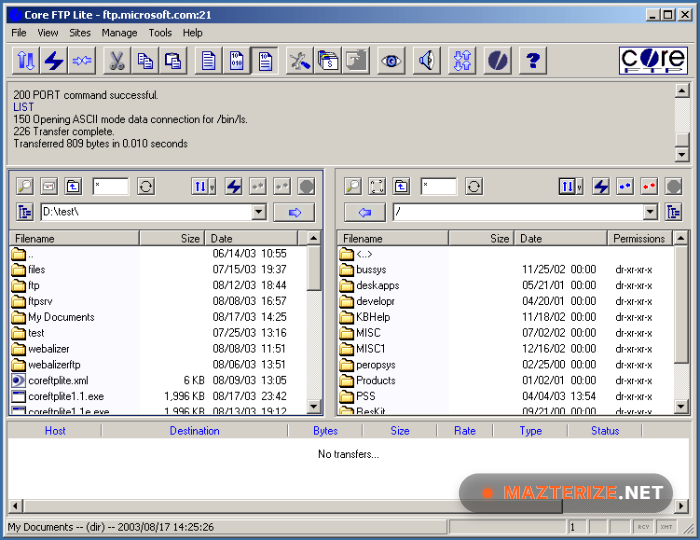Open Site Manager with the arrows toolbar icon
Image resolution: width=700 pixels, height=540 pixels.
pos(26,60)
